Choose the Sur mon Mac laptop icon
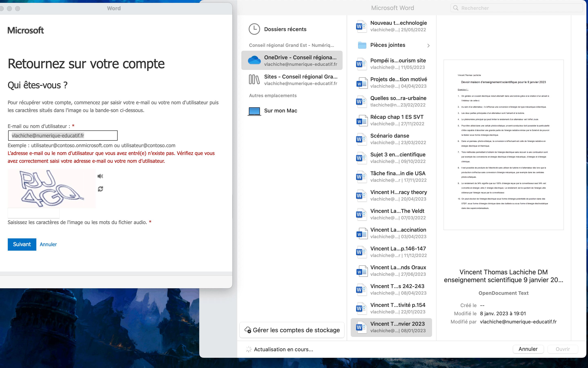 tap(254, 111)
